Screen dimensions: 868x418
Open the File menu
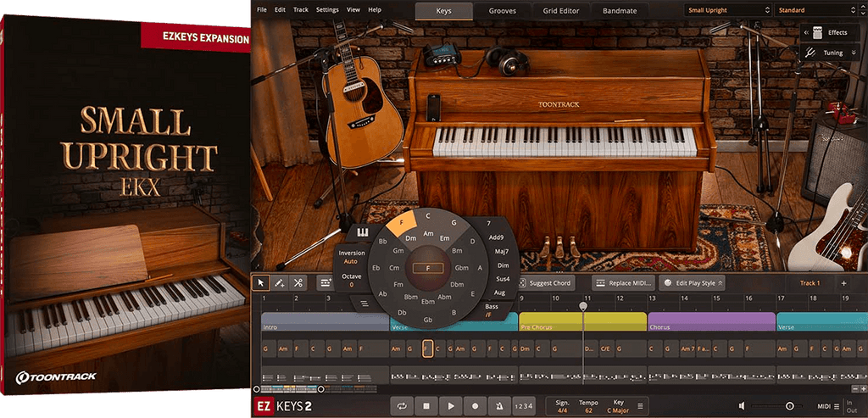pyautogui.click(x=262, y=10)
